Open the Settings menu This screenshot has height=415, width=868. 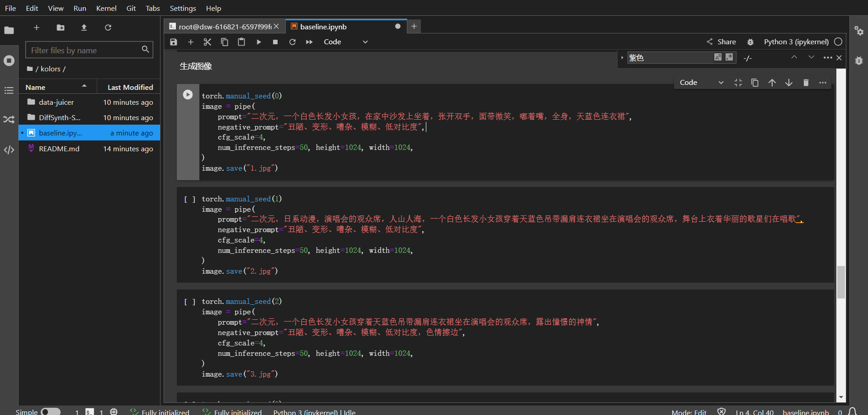[x=183, y=8]
